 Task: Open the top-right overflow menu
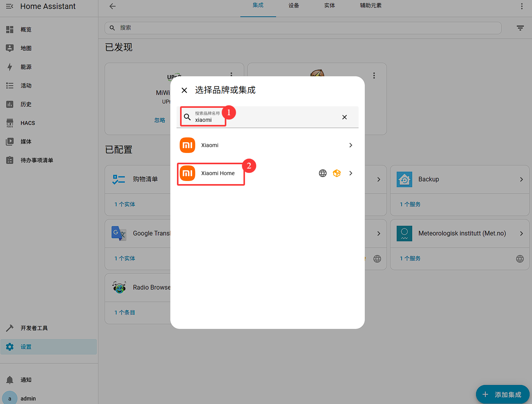tap(521, 6)
